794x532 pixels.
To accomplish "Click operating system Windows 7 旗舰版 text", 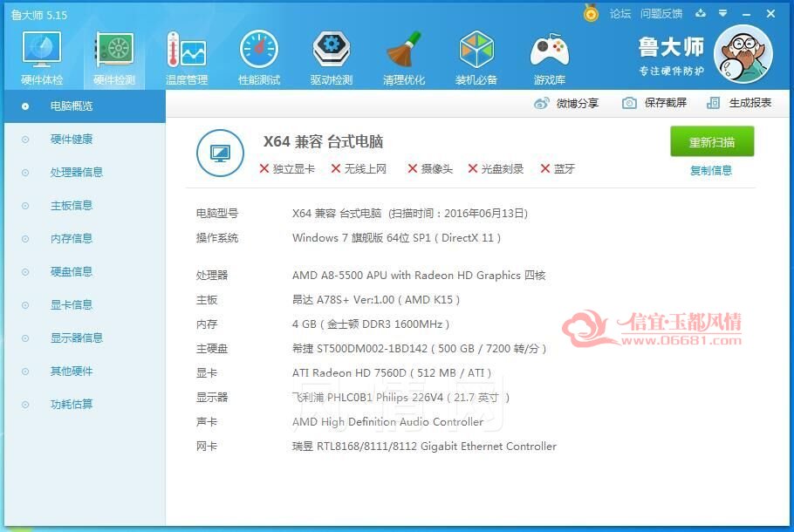I will click(396, 238).
